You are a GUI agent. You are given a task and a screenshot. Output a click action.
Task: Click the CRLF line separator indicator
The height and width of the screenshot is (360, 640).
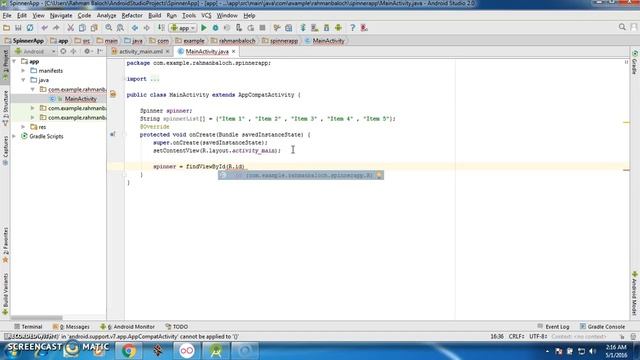[517, 336]
